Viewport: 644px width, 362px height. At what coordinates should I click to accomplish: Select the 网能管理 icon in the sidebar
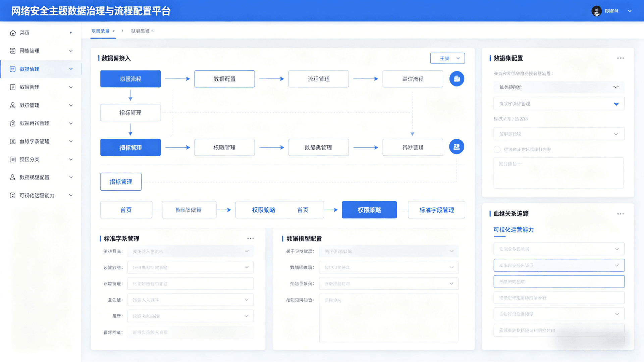12,51
